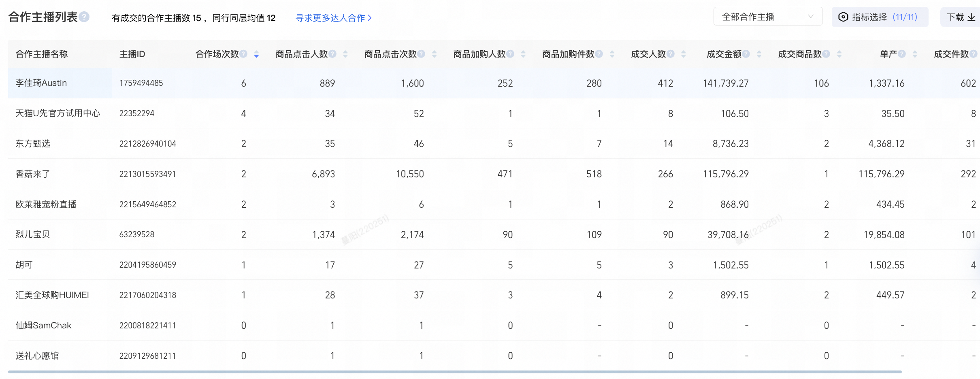Sort by 商品加购件数 column arrows

pyautogui.click(x=612, y=54)
